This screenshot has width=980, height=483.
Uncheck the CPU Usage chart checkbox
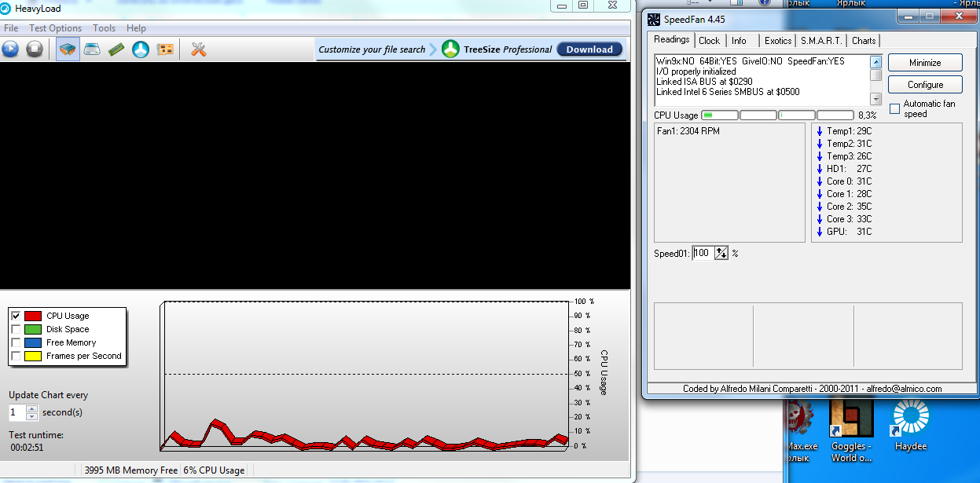coord(16,316)
